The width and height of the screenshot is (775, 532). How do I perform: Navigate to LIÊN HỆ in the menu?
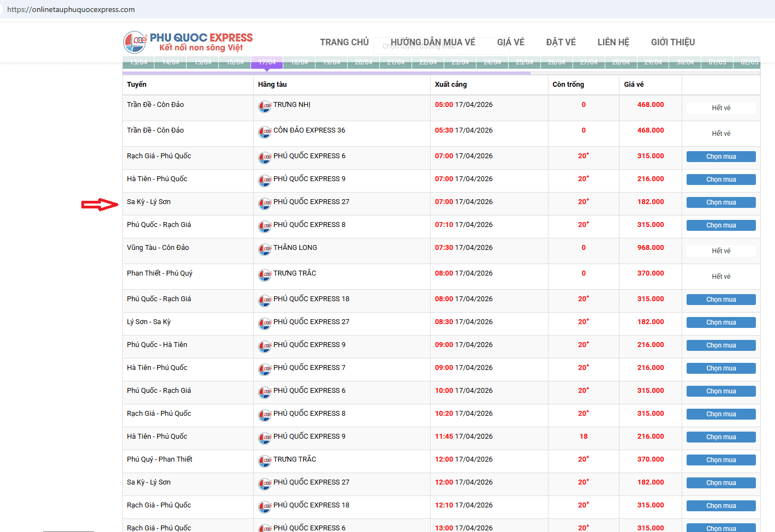point(613,42)
